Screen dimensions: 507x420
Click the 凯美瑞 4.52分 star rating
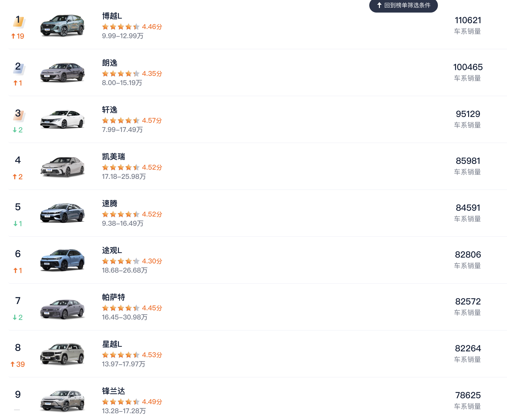(x=132, y=167)
